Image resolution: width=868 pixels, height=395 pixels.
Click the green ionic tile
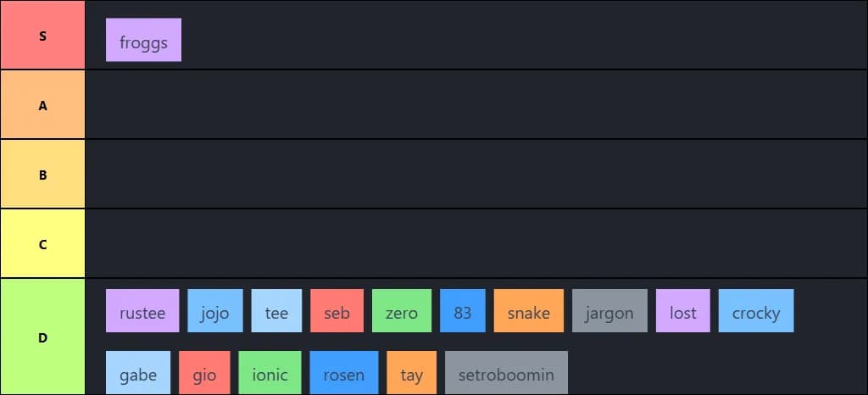[270, 373]
